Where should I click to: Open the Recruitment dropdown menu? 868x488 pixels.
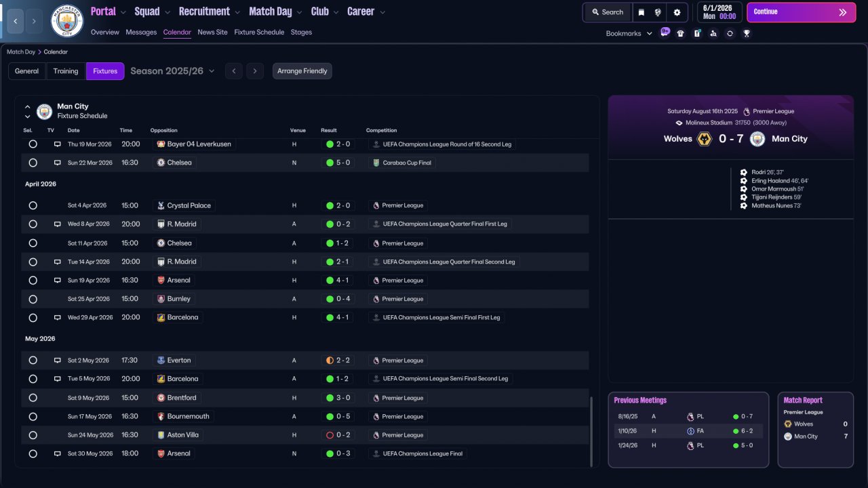(x=210, y=12)
